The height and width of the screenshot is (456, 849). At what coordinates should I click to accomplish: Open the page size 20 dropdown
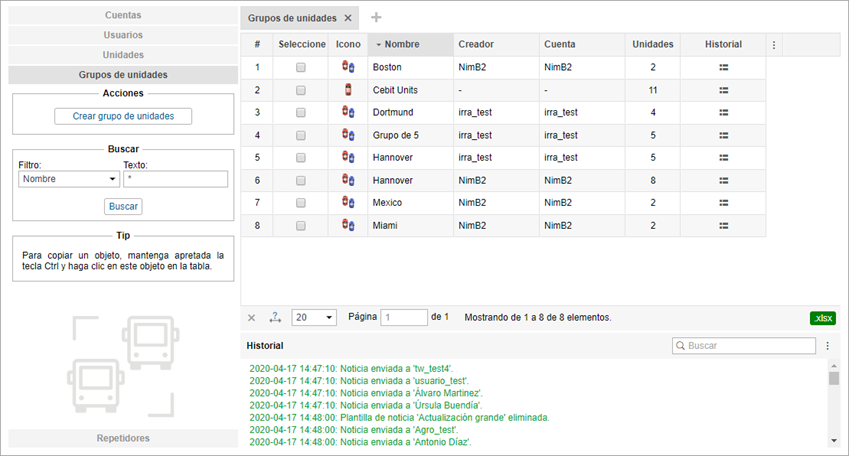point(313,317)
